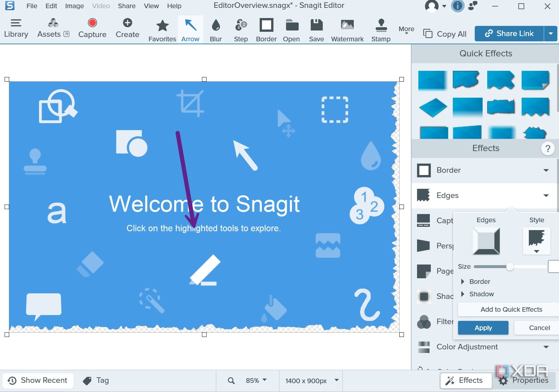
Task: Click the Apply button
Action: coord(483,328)
